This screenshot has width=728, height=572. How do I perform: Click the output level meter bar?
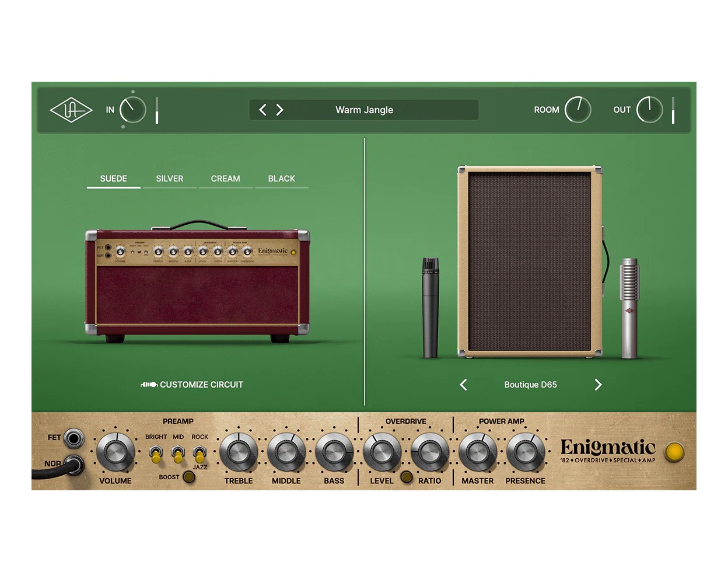point(673,110)
